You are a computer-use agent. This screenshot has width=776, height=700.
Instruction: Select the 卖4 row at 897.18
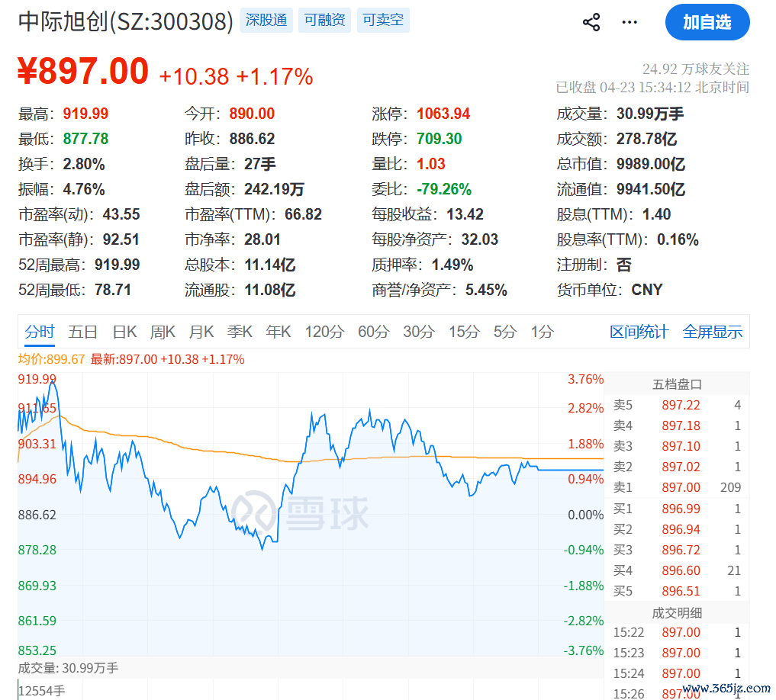677,425
